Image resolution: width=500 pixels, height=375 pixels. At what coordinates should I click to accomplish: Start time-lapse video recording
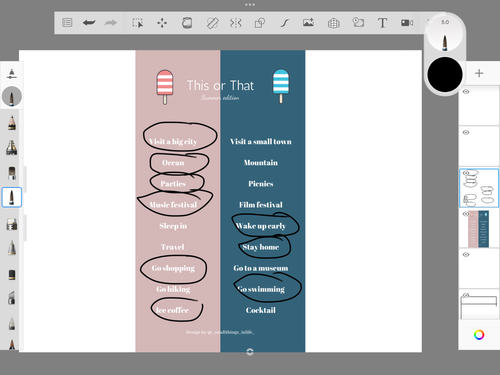pos(407,23)
